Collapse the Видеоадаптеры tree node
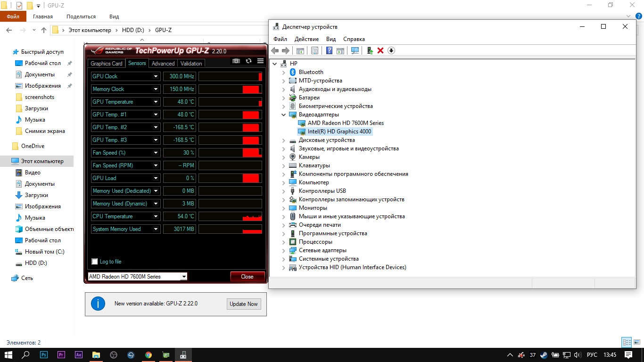Viewport: 644px width, 362px height. pos(283,115)
